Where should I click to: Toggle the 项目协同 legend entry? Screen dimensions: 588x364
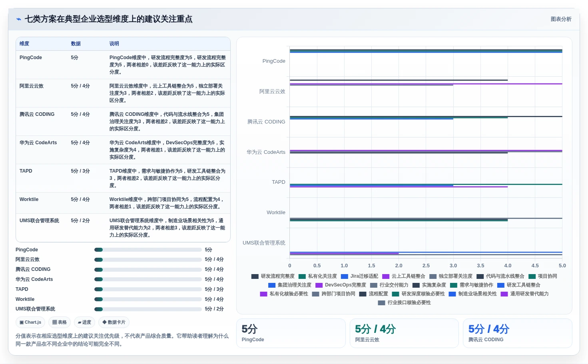click(x=543, y=276)
